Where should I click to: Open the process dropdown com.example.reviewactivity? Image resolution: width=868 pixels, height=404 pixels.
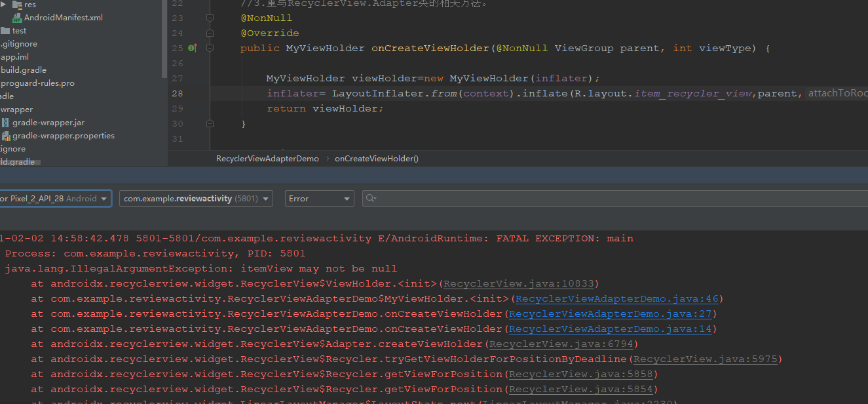pyautogui.click(x=196, y=198)
